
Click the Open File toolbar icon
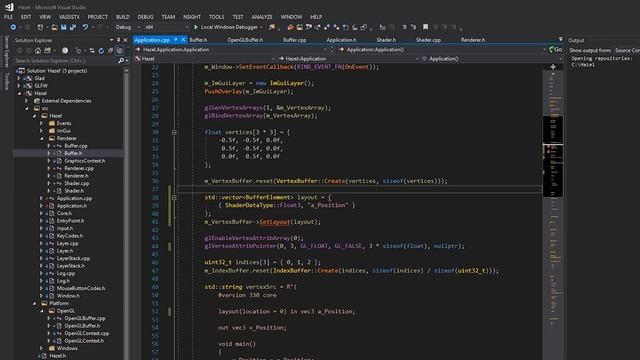pos(54,27)
